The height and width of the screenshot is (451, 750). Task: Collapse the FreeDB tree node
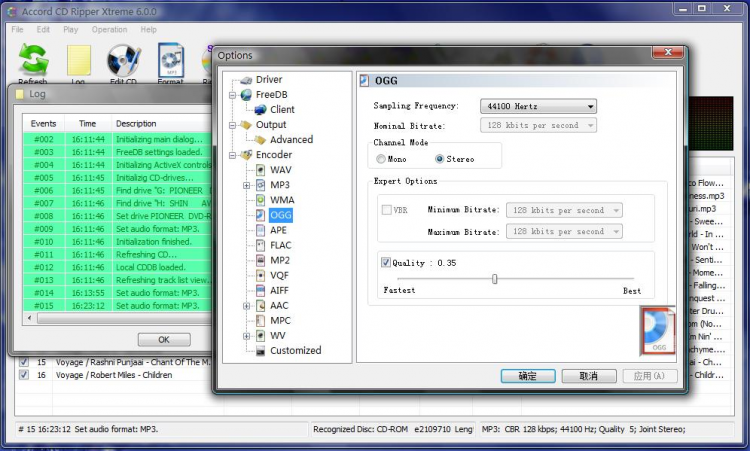coord(232,95)
